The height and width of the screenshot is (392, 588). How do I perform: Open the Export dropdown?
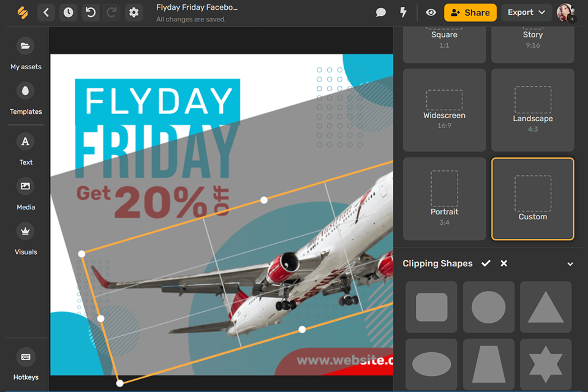click(526, 12)
